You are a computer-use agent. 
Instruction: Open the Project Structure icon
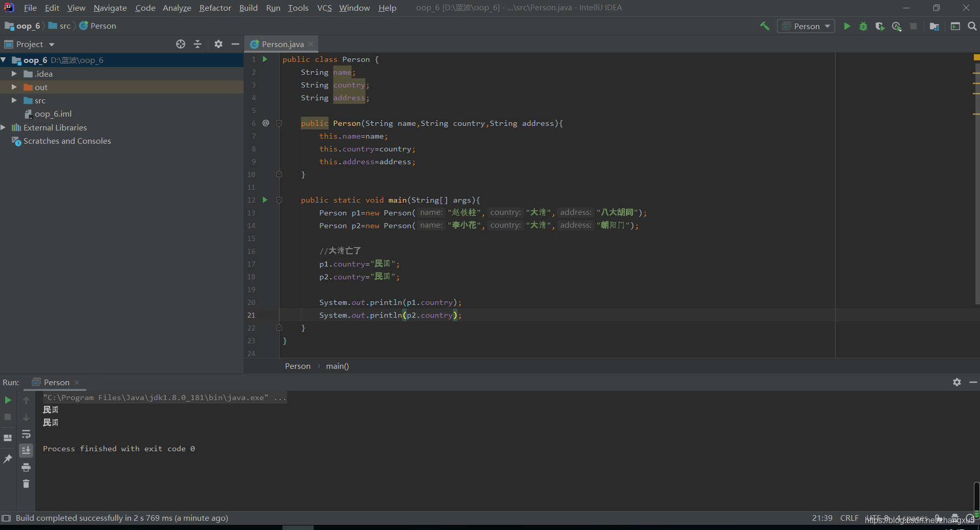(934, 26)
